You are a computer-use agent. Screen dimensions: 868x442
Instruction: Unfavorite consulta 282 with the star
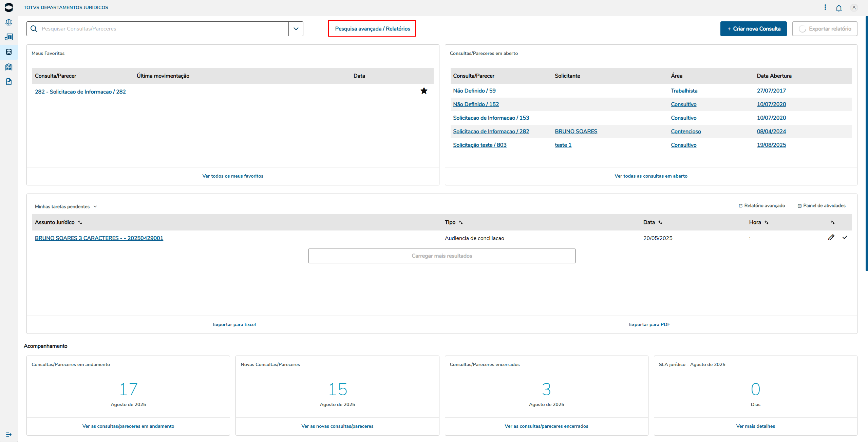424,91
